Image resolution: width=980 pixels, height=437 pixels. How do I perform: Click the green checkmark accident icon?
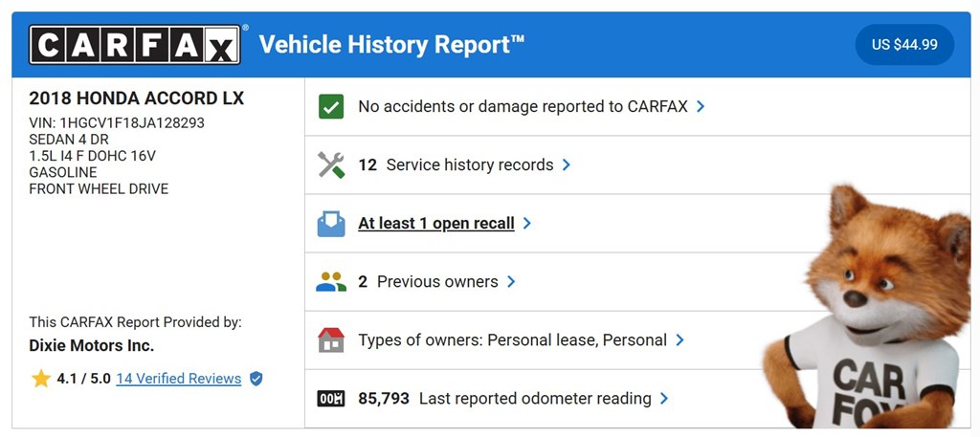coord(330,107)
